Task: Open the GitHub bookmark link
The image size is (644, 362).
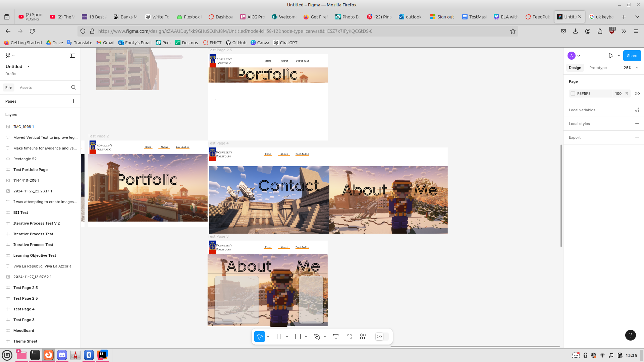Action: coord(236,43)
